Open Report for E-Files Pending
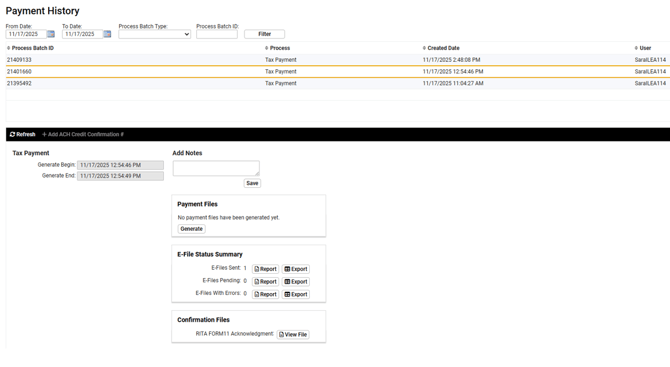This screenshot has height=367, width=670. [x=265, y=282]
